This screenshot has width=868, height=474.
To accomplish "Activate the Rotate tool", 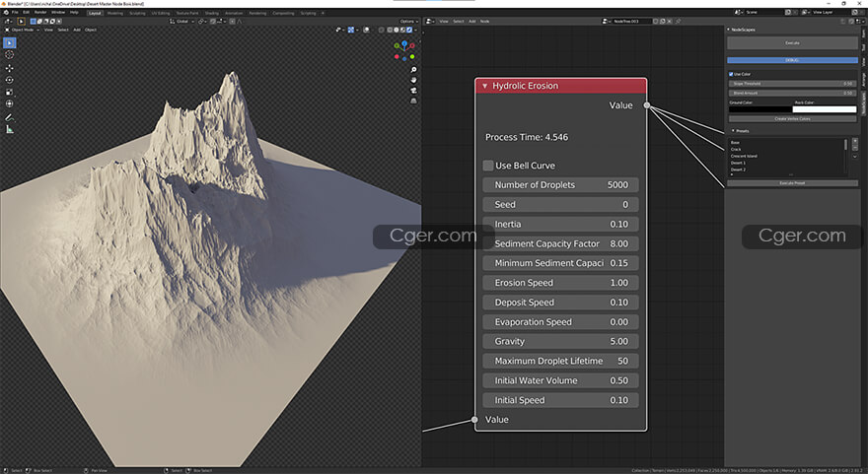I will pos(10,80).
